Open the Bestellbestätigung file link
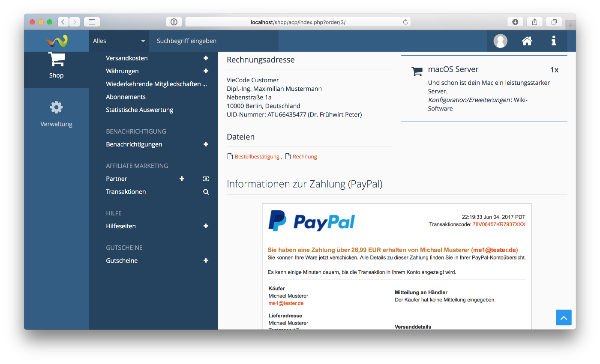Viewport: 600px width, 364px height. [257, 157]
